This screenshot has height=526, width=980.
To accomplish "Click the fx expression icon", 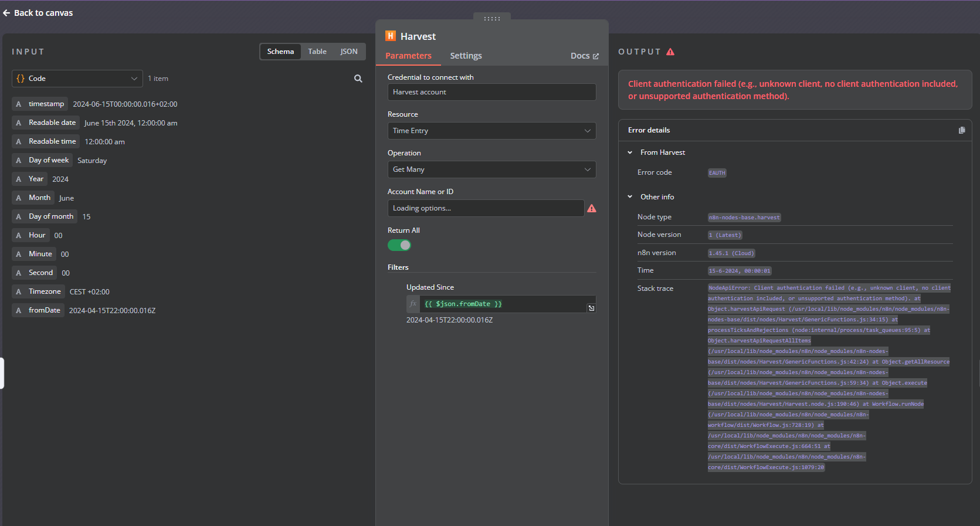I will (413, 304).
